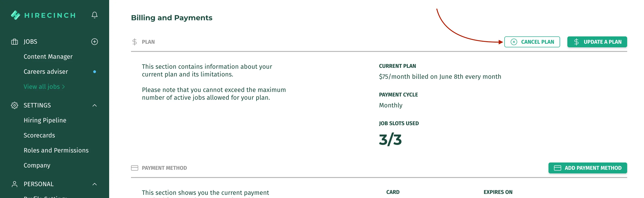Open Scorecards settings page
Image resolution: width=644 pixels, height=198 pixels.
[39, 135]
